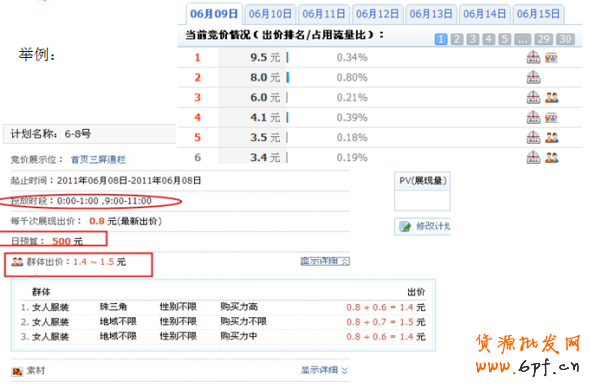Click traffic share 0.34%
590x388 pixels.
point(352,58)
